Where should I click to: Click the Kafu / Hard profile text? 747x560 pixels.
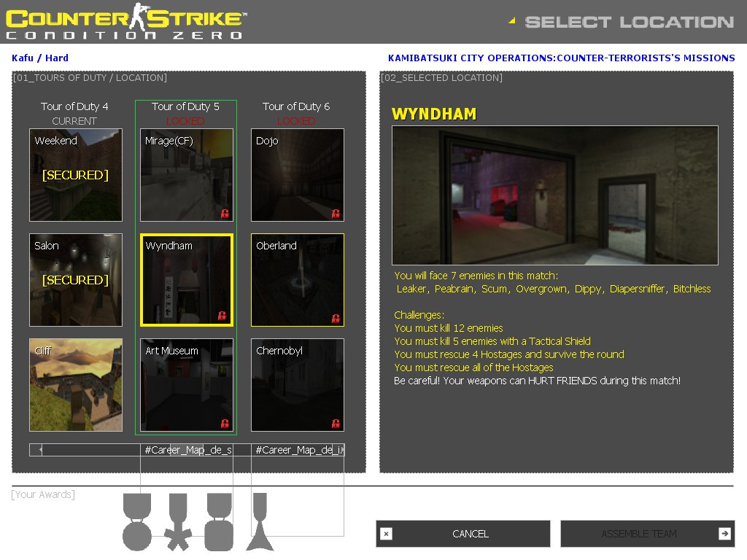40,58
